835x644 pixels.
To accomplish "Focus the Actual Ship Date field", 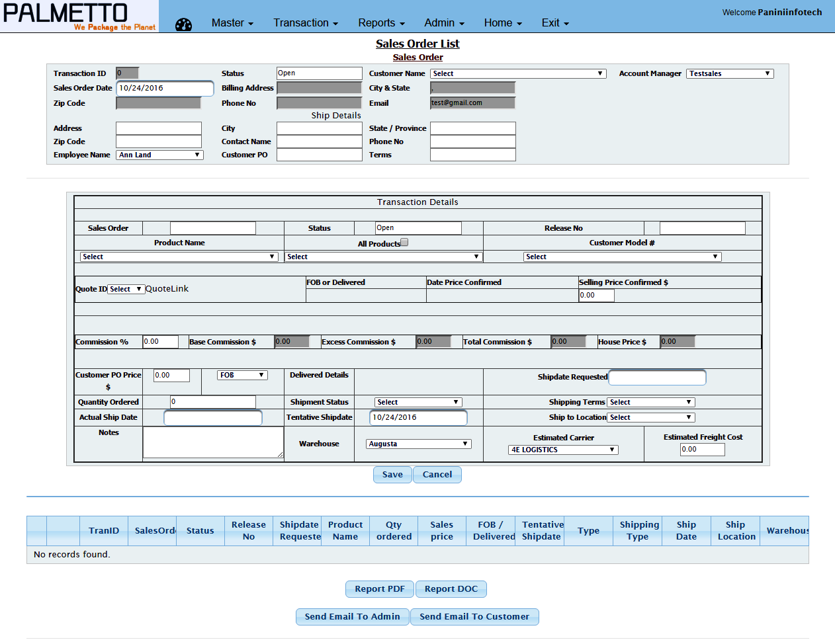I will click(213, 418).
